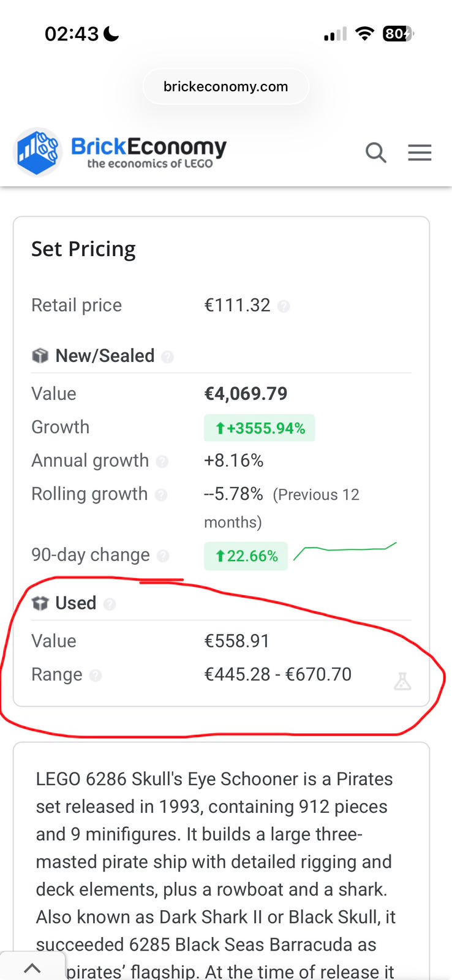Expand the bottom-left chevron-up tab
452x980 pixels.
(x=32, y=968)
